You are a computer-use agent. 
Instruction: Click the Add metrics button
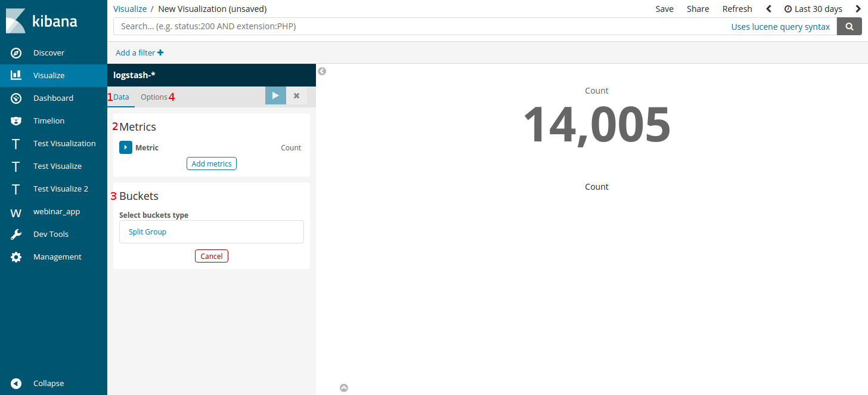(212, 163)
